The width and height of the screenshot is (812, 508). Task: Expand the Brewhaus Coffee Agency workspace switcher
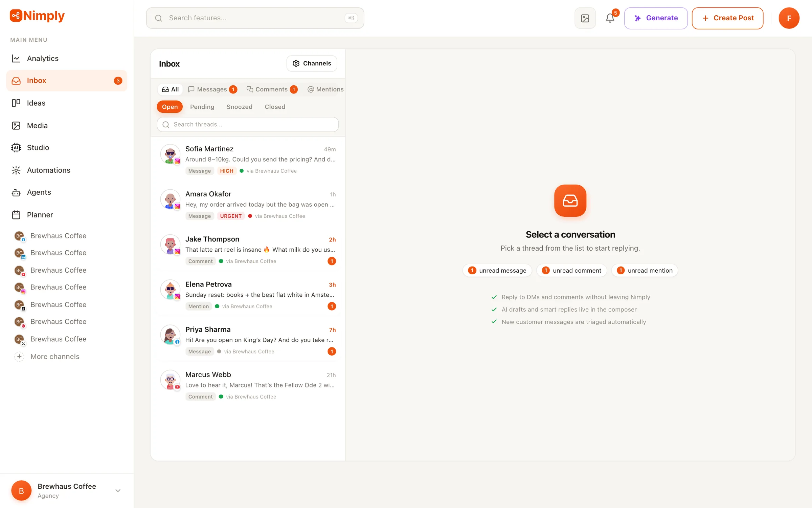(x=67, y=490)
